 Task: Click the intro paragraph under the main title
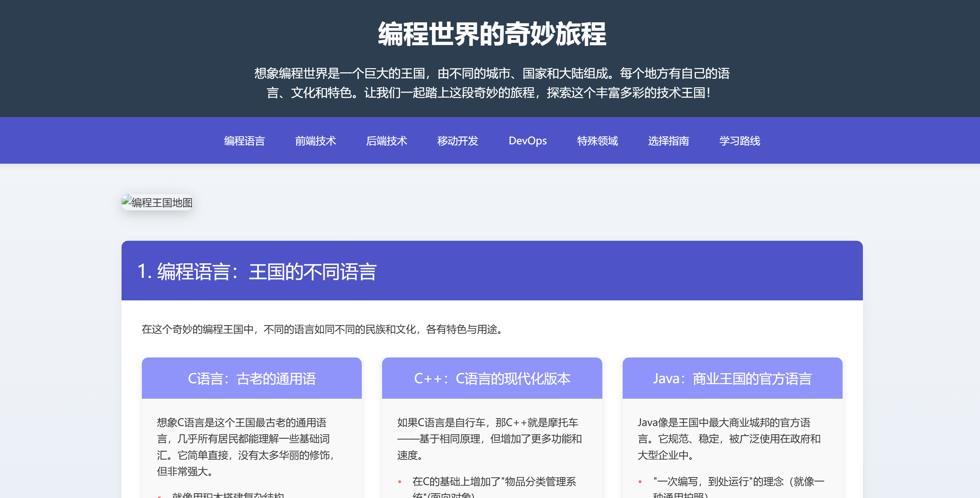pos(491,84)
